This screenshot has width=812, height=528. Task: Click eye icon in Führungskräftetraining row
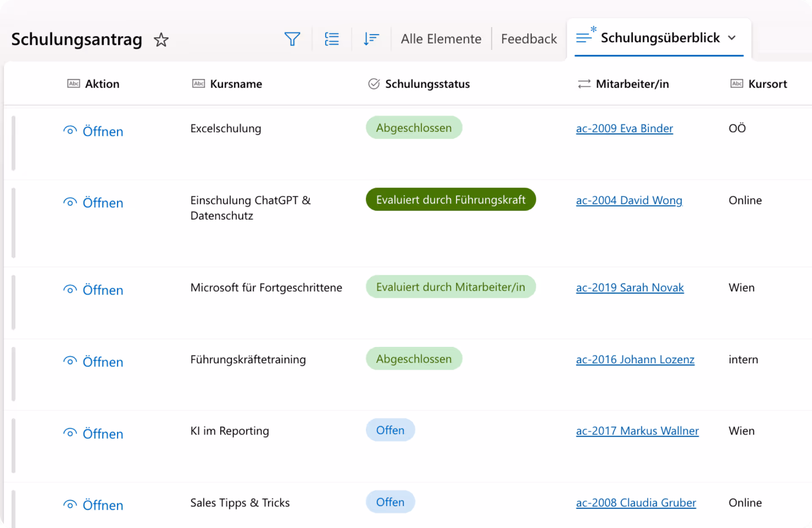point(70,361)
